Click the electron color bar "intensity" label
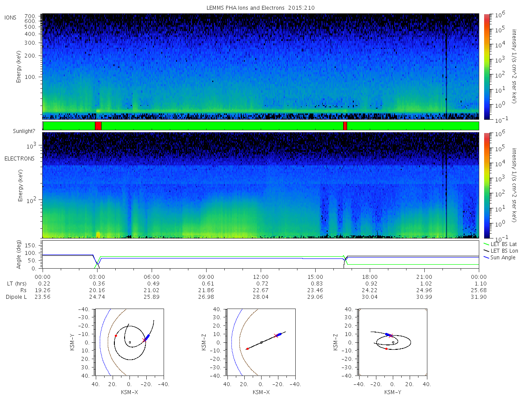 tap(515, 185)
